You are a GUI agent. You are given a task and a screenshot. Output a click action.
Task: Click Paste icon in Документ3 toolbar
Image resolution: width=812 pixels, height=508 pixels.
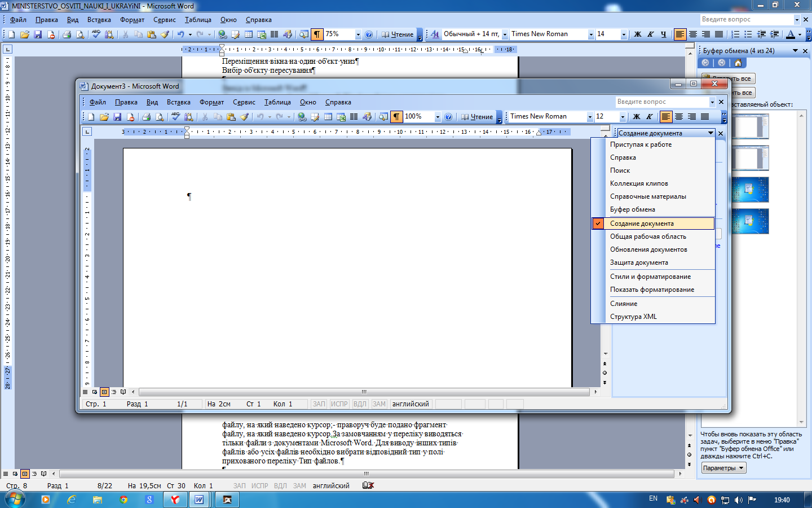[231, 117]
